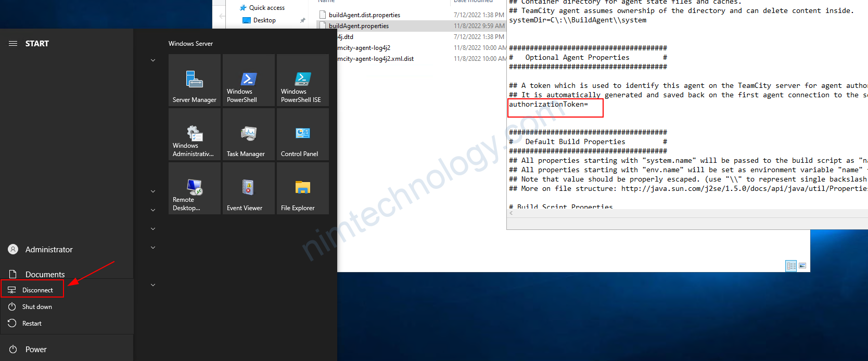Expand the app list chevron beside Remote Desktop tile
868x361 pixels.
(x=153, y=191)
